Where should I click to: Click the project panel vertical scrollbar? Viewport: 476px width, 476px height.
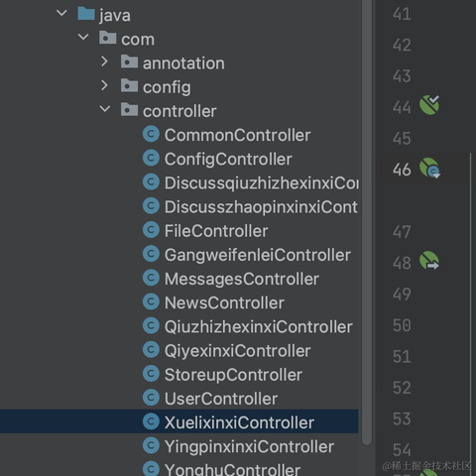pyautogui.click(x=367, y=221)
